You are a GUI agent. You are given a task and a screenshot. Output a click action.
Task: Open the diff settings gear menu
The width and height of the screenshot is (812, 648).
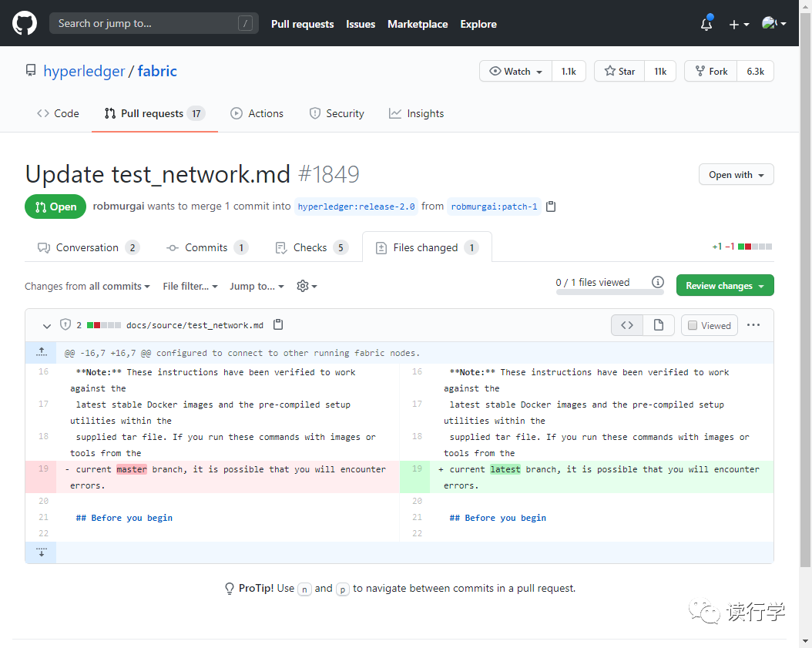[x=307, y=286]
